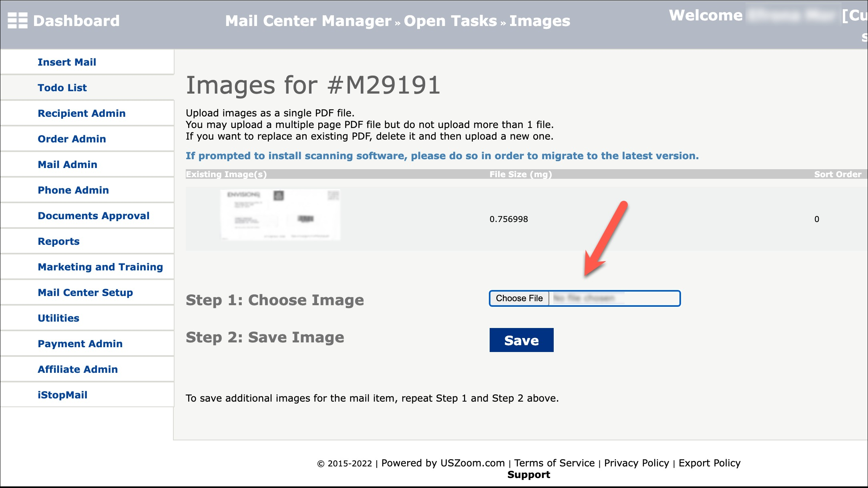This screenshot has height=488, width=868.
Task: Go to Recipient Admin section
Action: 82,113
